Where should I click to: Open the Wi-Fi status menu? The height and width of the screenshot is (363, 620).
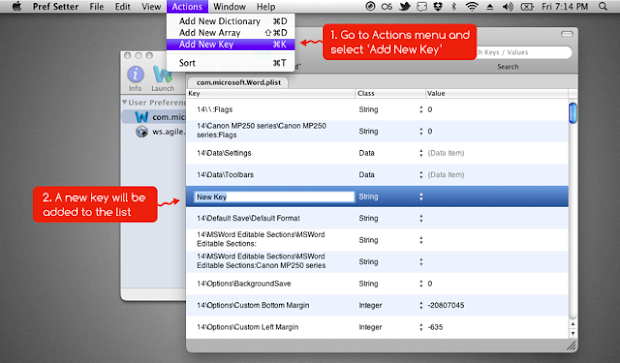(x=471, y=6)
